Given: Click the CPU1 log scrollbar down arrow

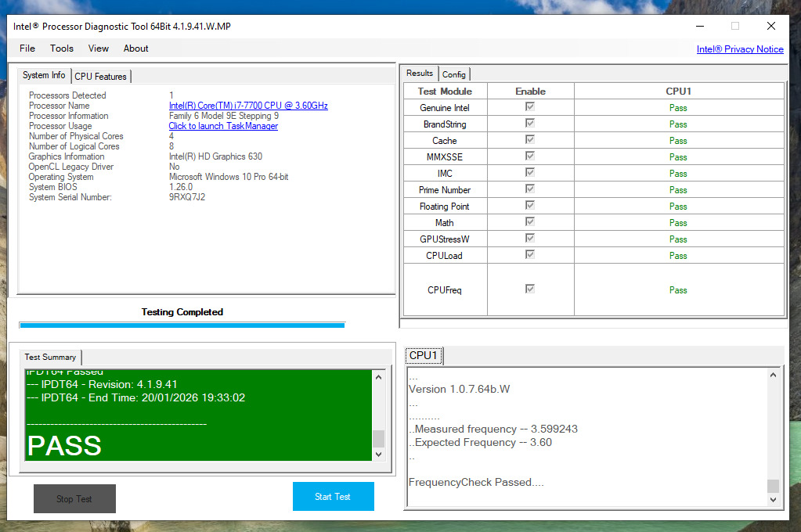Looking at the screenshot, I should tap(773, 500).
